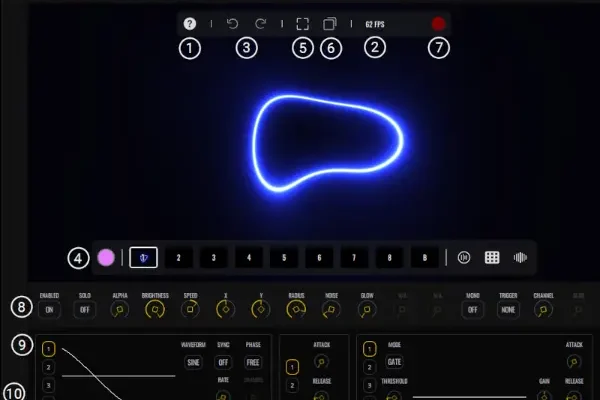The height and width of the screenshot is (400, 600).
Task: Click the Sync OFF button
Action: (x=223, y=362)
